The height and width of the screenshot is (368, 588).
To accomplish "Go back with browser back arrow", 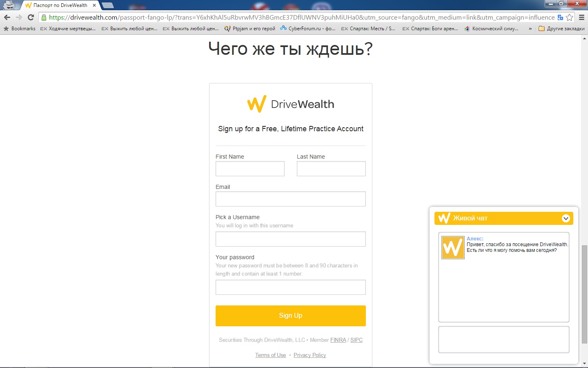I will [7, 17].
